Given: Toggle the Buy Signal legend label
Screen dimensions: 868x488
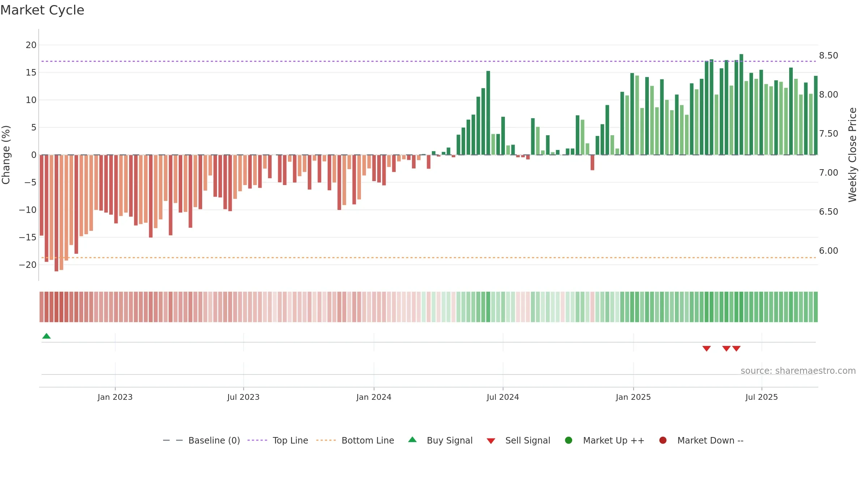Looking at the screenshot, I should coord(450,440).
